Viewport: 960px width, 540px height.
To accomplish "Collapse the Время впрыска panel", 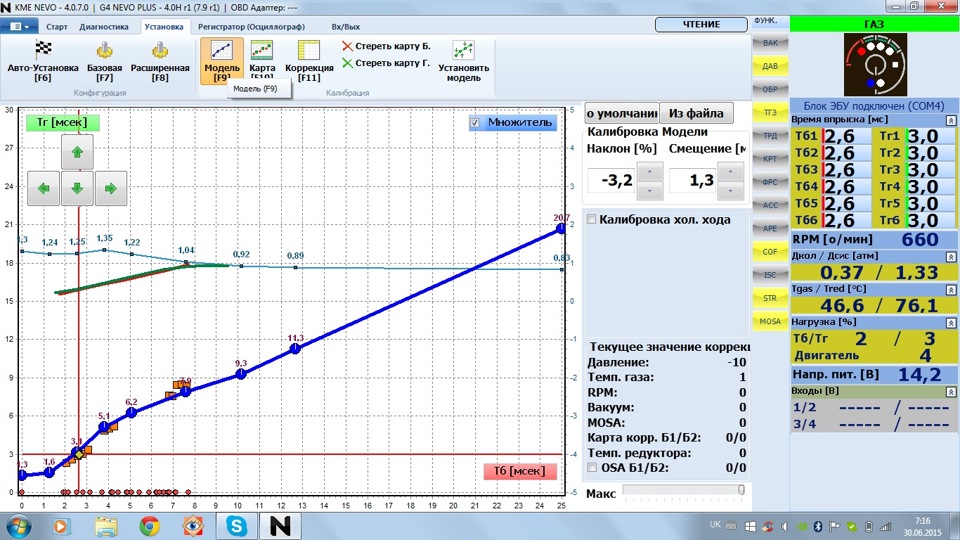I will (x=951, y=120).
